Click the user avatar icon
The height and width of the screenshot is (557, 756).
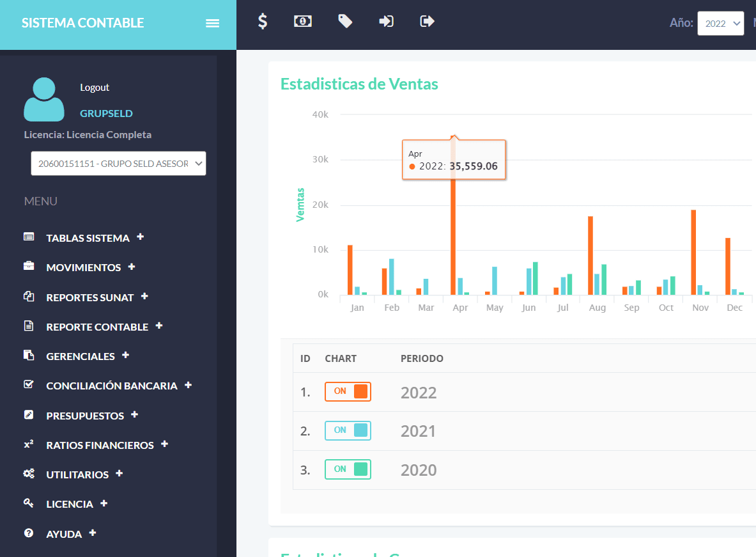point(44,99)
